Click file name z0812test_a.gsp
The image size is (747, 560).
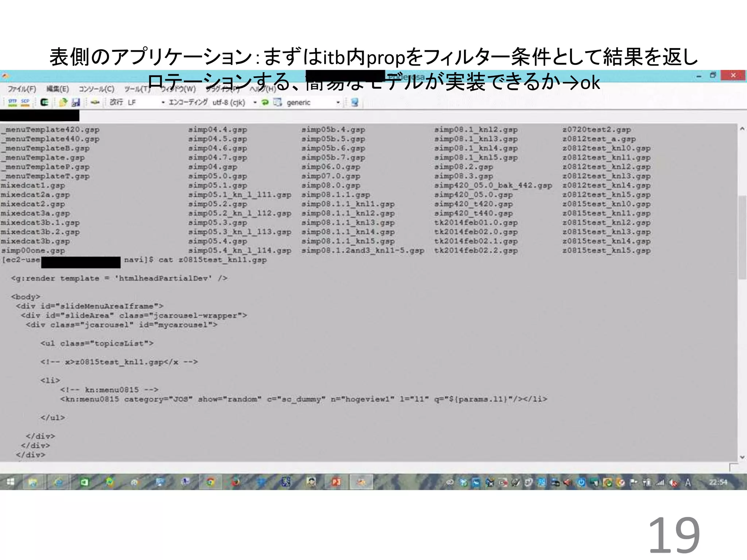point(599,139)
